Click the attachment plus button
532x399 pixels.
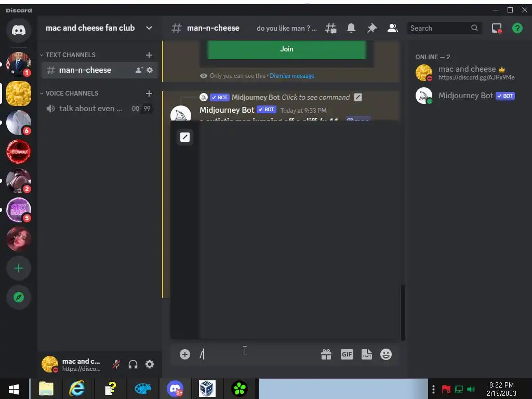(x=185, y=354)
